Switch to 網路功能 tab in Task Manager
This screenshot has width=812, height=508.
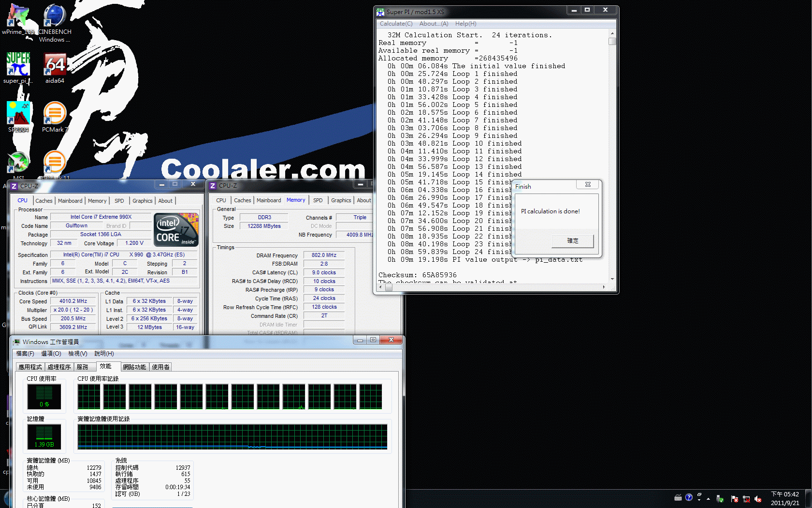pos(134,367)
